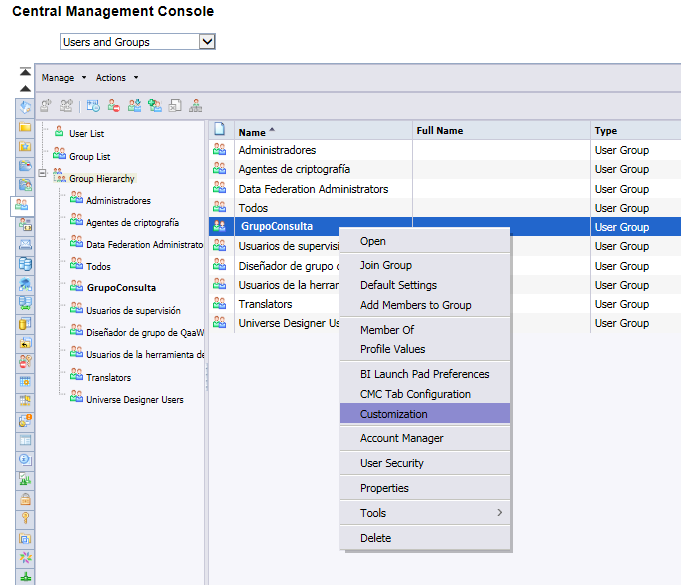Expand the Tools submenu in the context menu
681x585 pixels.
pos(432,513)
